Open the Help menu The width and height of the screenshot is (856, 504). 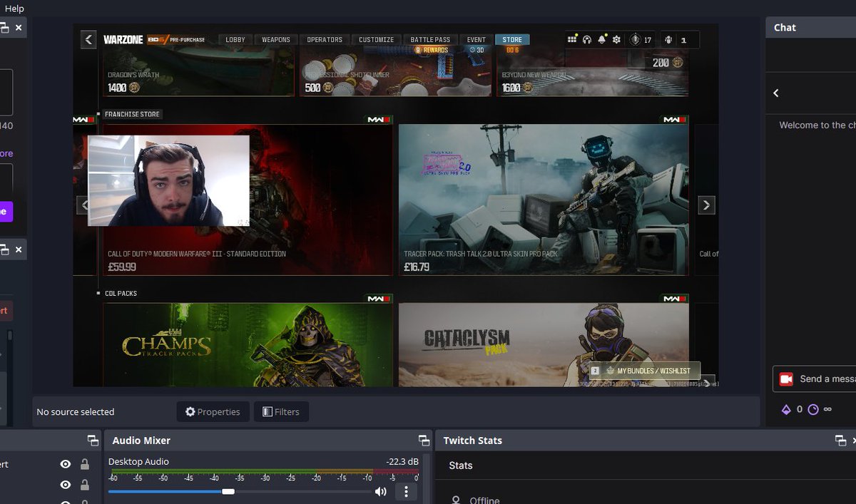[x=14, y=9]
